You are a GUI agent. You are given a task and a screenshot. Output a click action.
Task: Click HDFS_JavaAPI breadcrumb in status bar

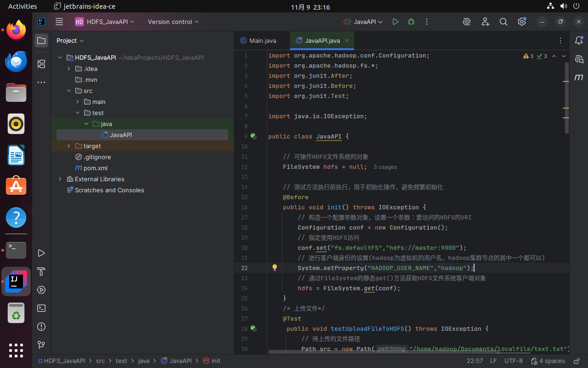click(x=61, y=361)
